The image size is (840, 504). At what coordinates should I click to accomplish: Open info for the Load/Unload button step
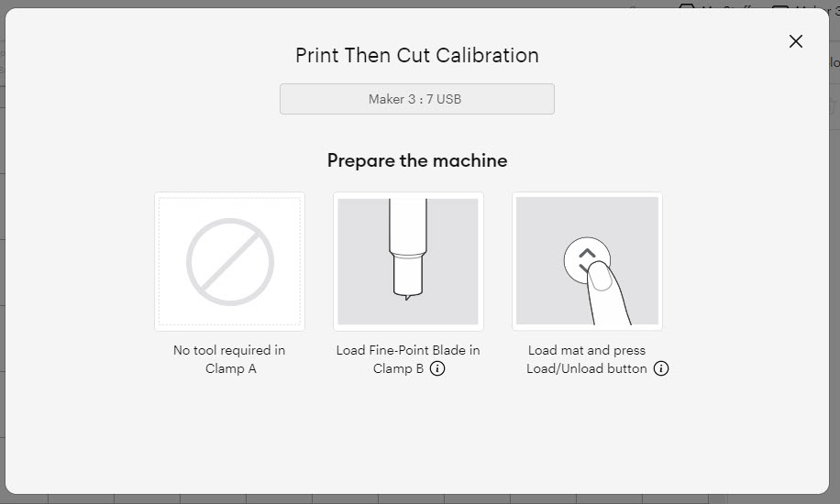[661, 369]
